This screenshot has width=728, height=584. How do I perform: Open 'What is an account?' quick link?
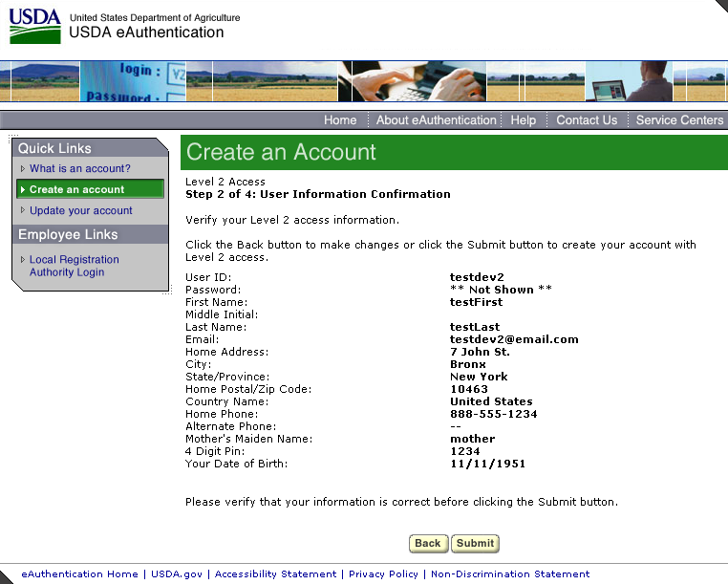pyautogui.click(x=80, y=168)
